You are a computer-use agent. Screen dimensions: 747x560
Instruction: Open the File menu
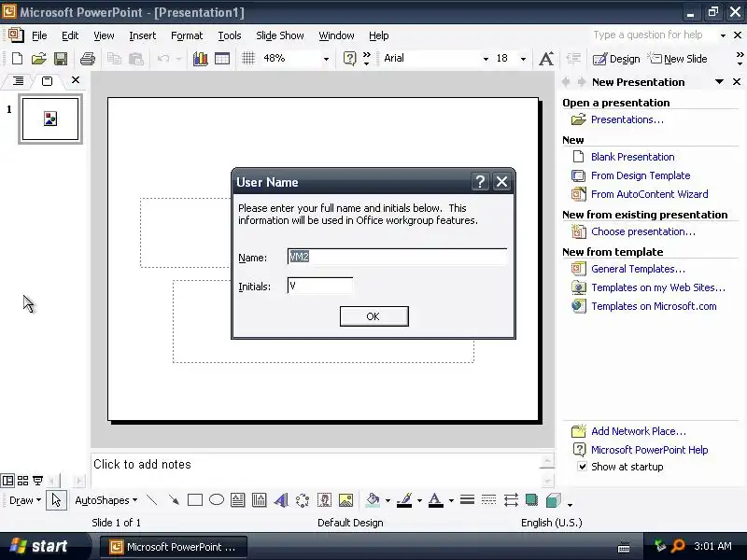coord(39,35)
